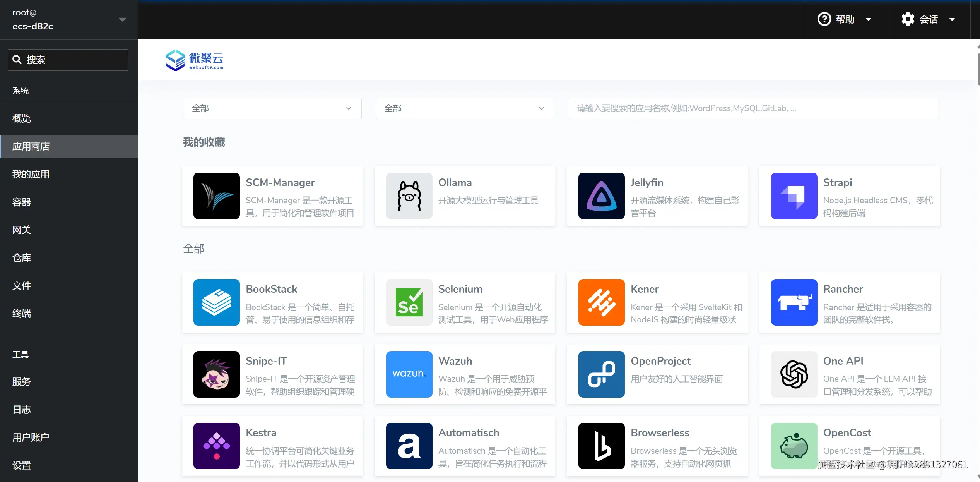Open 容器 in the sidebar

(22, 202)
